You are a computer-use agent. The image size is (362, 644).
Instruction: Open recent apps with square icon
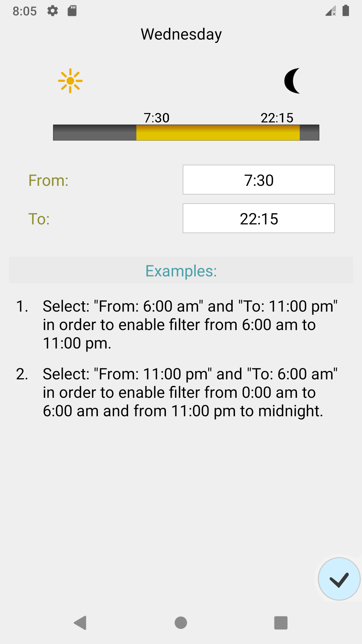[x=281, y=623]
